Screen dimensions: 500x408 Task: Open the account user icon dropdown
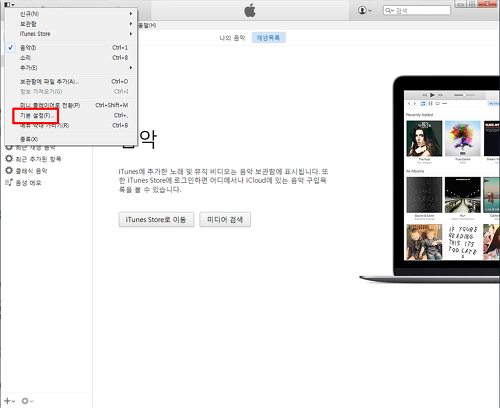tap(365, 10)
